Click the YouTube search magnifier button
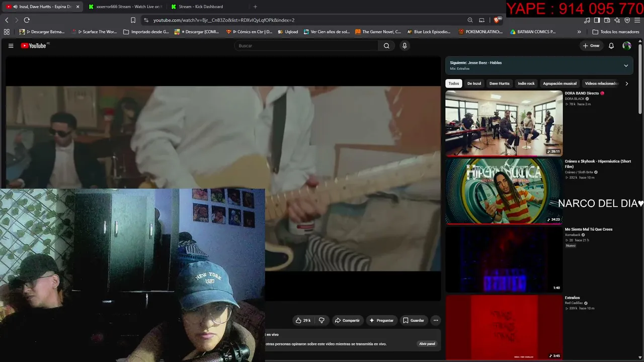The width and height of the screenshot is (644, 362). tap(386, 46)
